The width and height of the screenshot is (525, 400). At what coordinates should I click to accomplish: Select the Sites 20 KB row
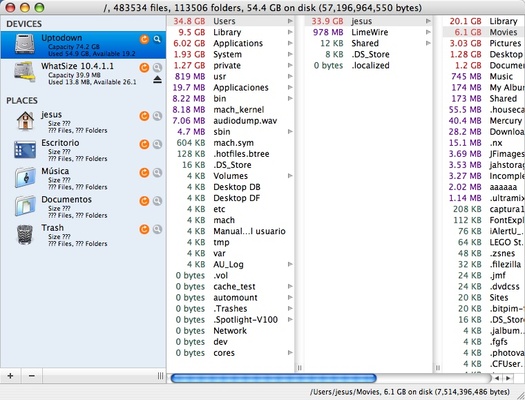484,297
